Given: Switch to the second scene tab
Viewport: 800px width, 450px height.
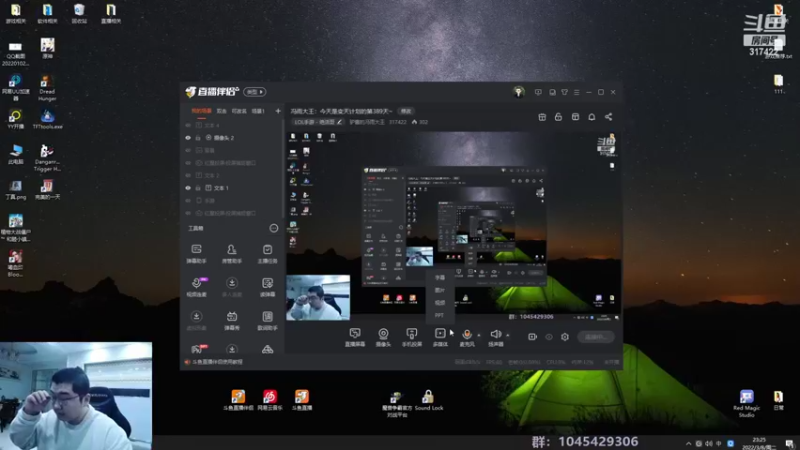Looking at the screenshot, I should pos(221,111).
